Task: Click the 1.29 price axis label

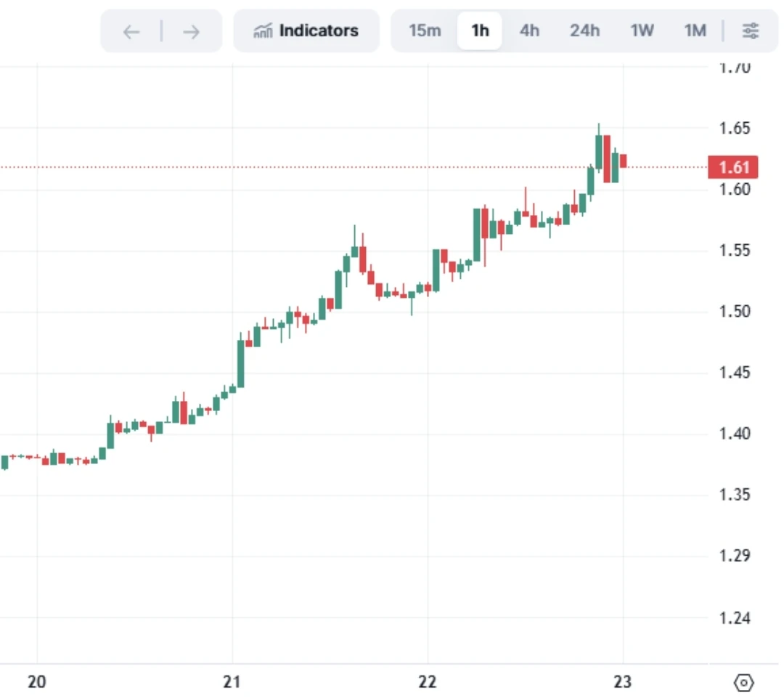Action: pos(734,556)
